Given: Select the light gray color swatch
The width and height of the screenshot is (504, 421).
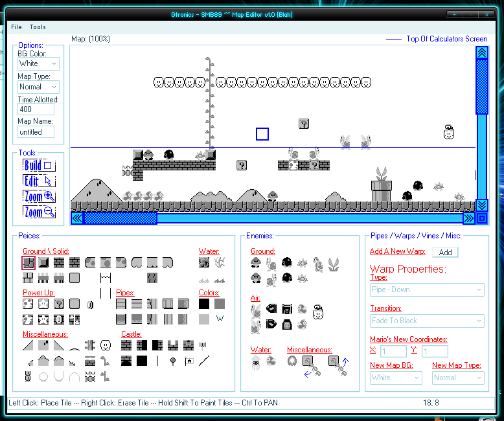Looking at the screenshot, I should pos(204,319).
